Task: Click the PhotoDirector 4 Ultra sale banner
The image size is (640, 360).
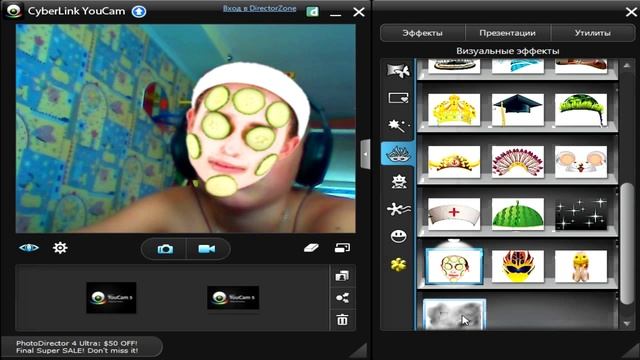Action: 82,347
